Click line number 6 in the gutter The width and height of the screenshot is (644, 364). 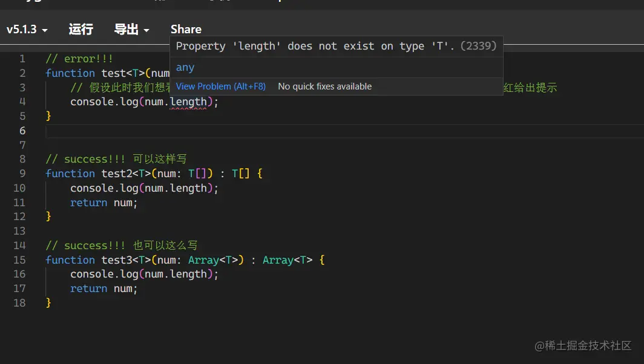22,131
